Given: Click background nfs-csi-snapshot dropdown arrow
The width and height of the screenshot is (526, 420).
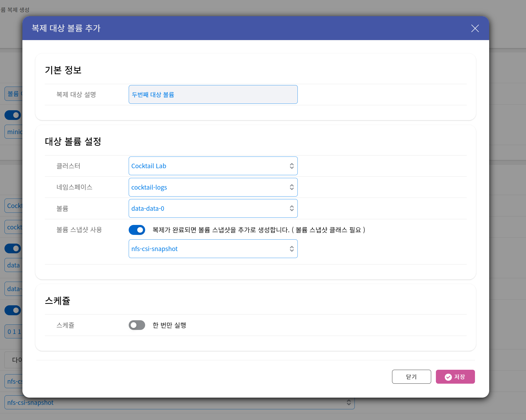Looking at the screenshot, I should (349, 402).
